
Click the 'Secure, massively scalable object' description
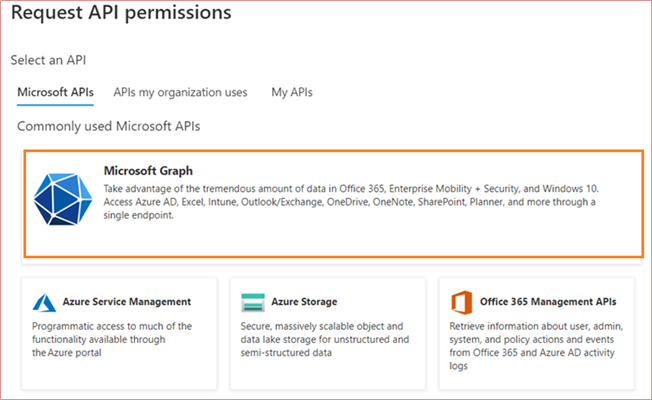click(325, 339)
